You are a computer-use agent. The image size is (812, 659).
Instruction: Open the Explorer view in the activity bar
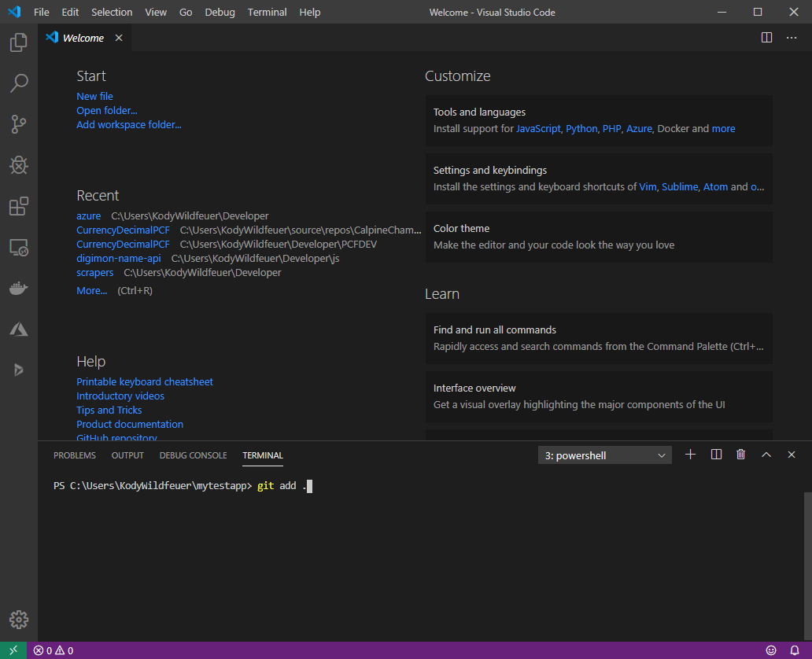[x=18, y=42]
